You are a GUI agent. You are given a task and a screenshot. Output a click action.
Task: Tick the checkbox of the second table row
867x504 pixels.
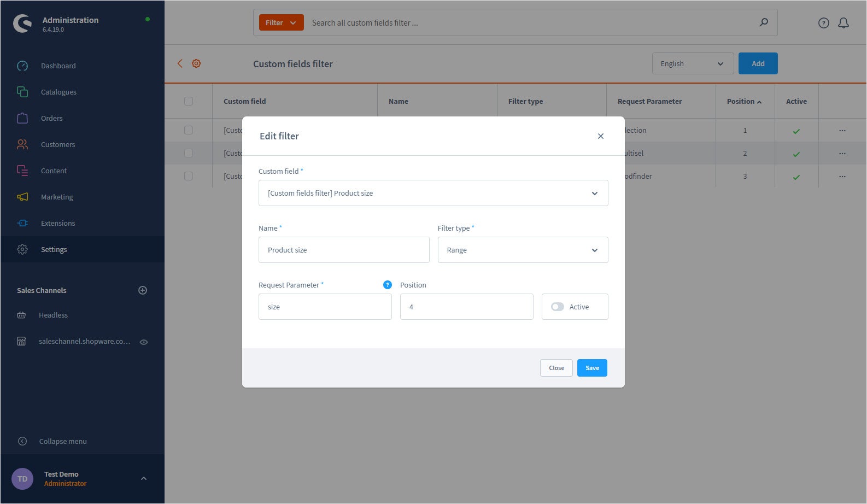point(189,153)
